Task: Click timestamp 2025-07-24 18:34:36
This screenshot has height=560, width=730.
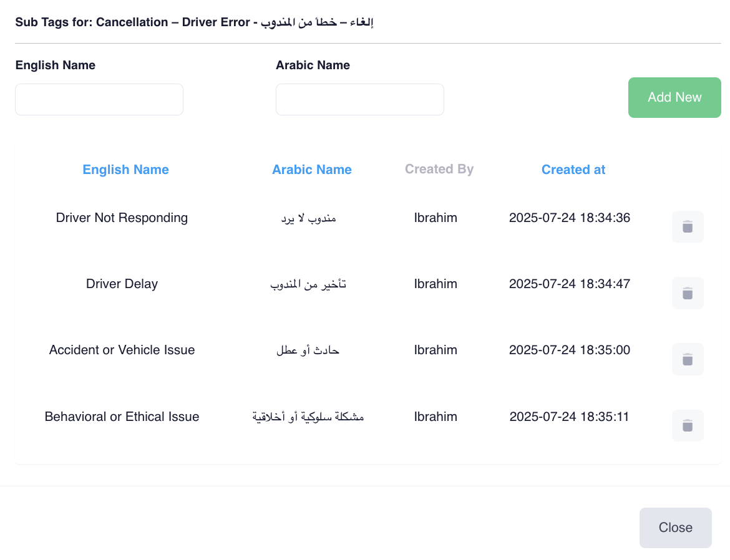Action: click(570, 218)
